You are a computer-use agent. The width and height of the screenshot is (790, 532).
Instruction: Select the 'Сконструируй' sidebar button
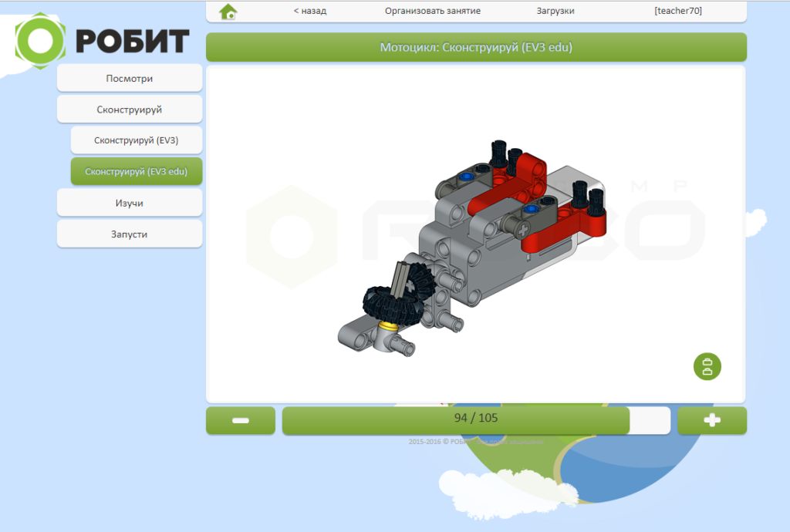click(130, 109)
